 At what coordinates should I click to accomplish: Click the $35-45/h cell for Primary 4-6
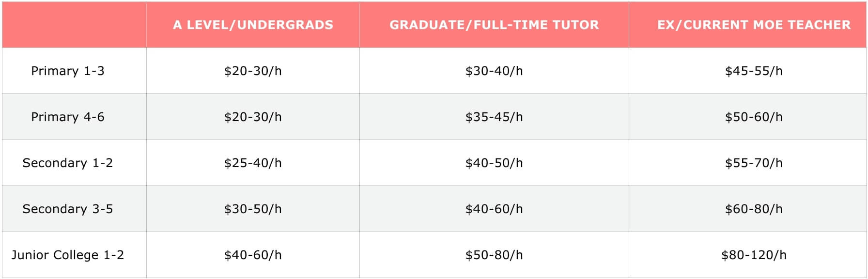pos(494,117)
